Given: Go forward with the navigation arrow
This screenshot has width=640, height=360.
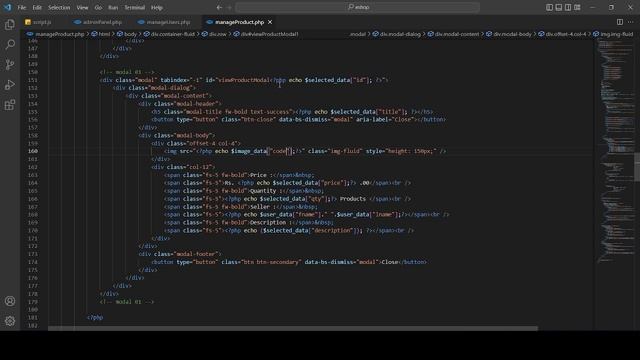Looking at the screenshot, I should click(x=229, y=7).
